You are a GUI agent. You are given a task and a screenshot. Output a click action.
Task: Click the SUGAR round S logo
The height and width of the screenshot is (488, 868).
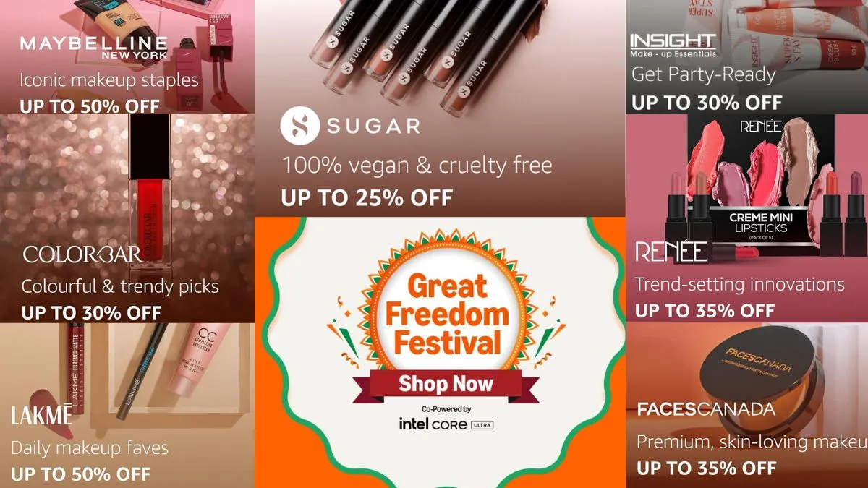pyautogui.click(x=299, y=125)
